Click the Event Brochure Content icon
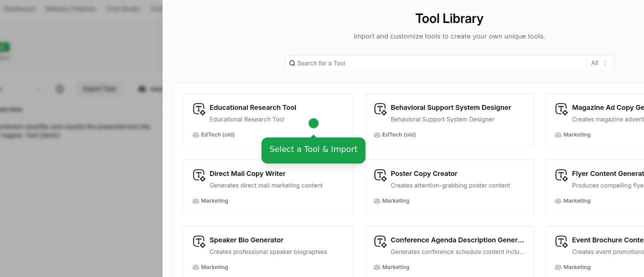The image size is (644, 277). [x=561, y=241]
